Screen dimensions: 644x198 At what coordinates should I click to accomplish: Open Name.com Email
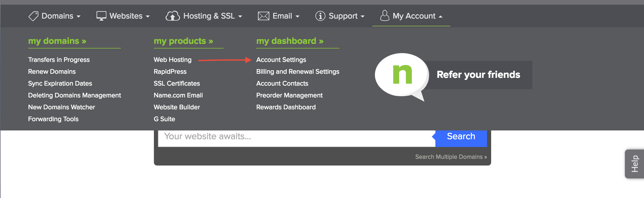[x=178, y=95]
